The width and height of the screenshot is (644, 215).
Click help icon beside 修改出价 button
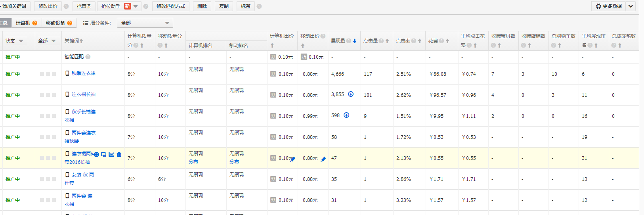[x=66, y=6]
